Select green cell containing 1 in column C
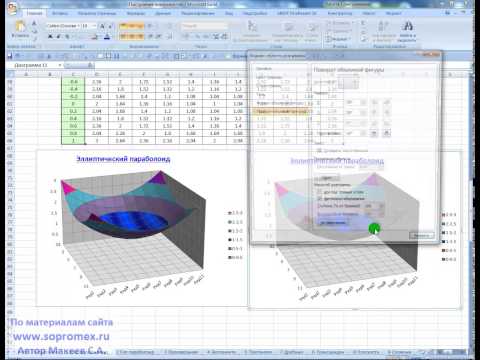Screen dimensions: 480x360 click(73, 141)
